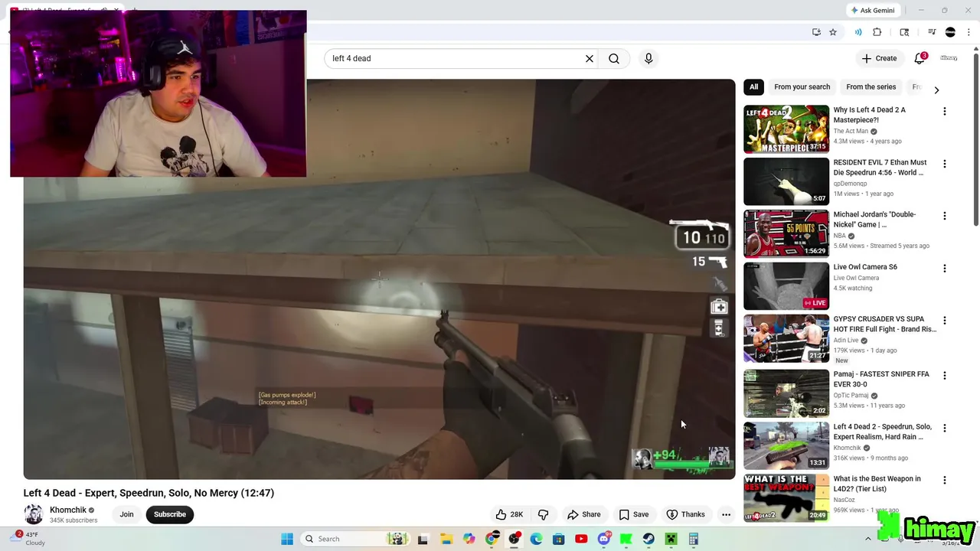The width and height of the screenshot is (980, 551).
Task: Select the From your search chip
Action: pos(802,86)
